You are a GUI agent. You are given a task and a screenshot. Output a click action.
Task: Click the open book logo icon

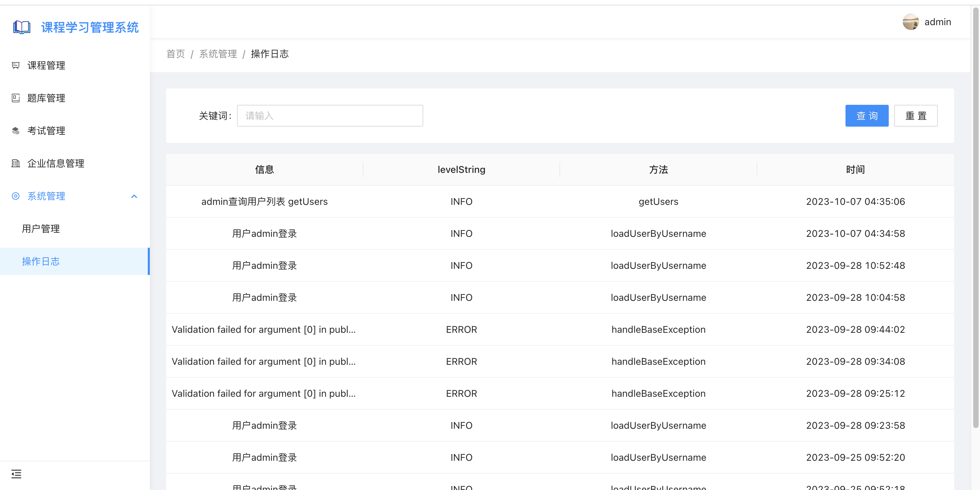tap(22, 27)
